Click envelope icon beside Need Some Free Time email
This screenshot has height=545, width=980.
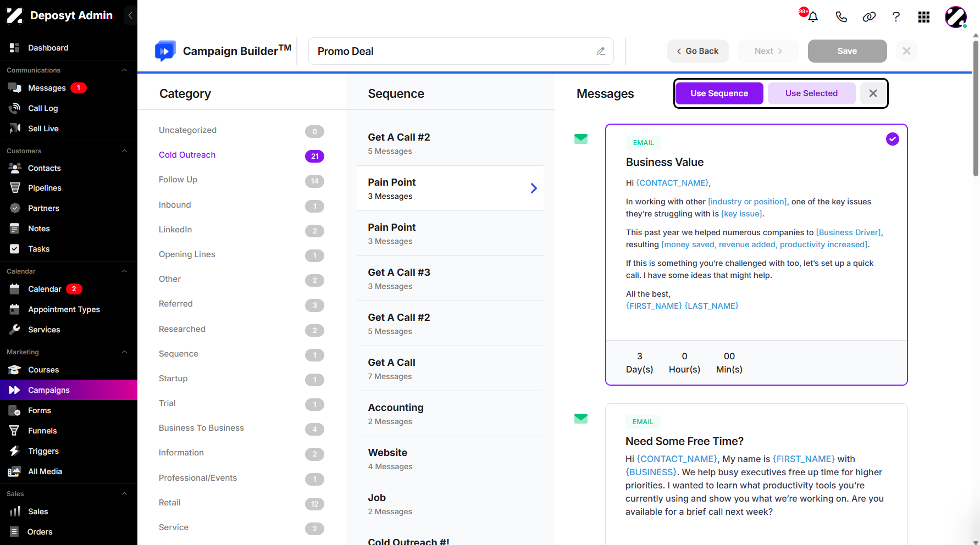pyautogui.click(x=581, y=419)
